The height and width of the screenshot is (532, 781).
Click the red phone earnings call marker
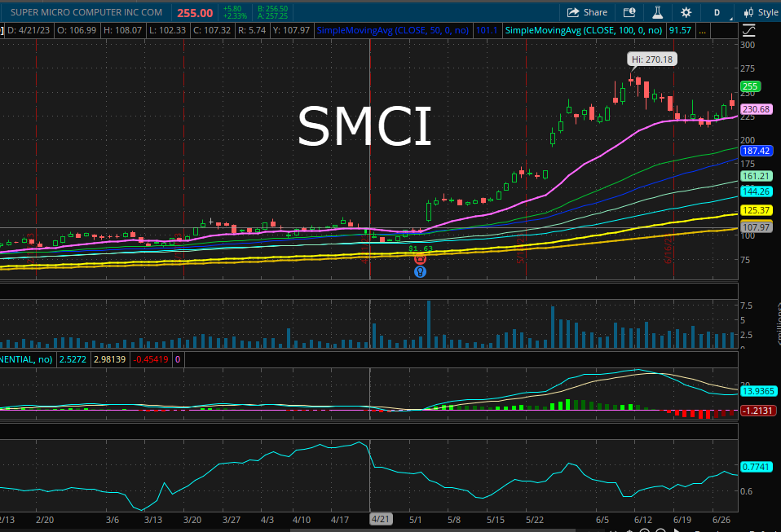point(421,259)
